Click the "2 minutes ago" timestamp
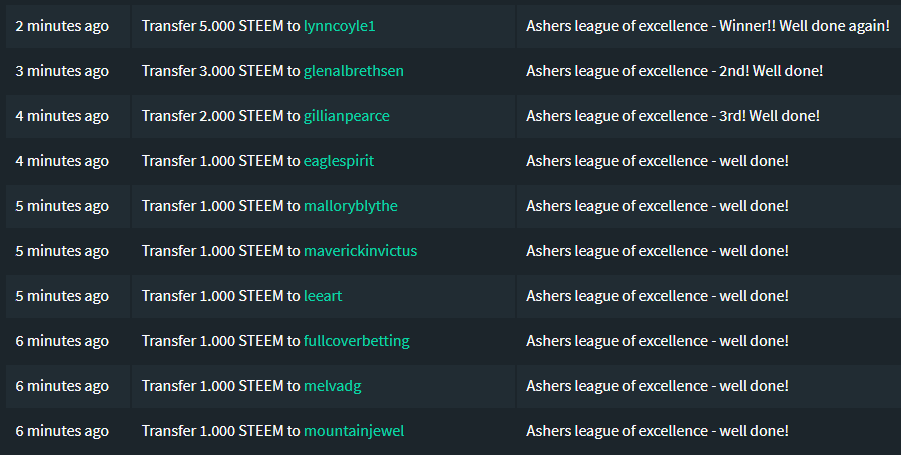 62,26
